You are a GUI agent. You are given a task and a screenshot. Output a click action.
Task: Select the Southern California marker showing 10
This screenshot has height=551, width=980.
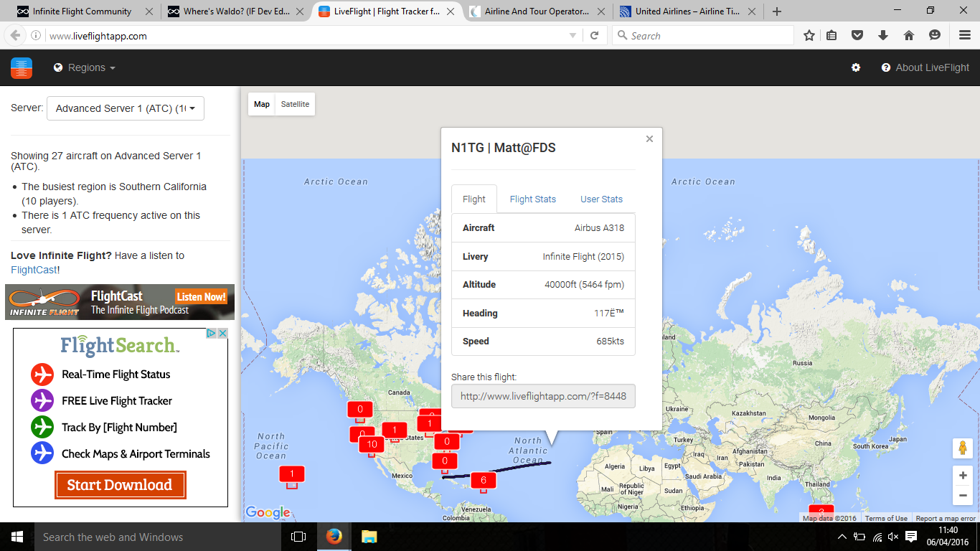point(372,445)
